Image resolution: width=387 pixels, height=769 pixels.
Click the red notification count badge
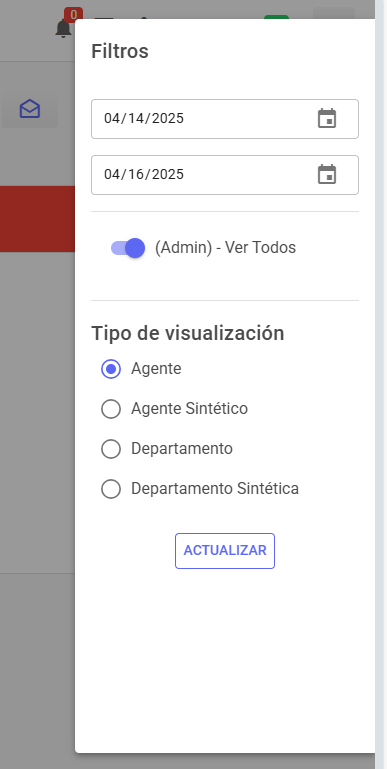[x=73, y=15]
